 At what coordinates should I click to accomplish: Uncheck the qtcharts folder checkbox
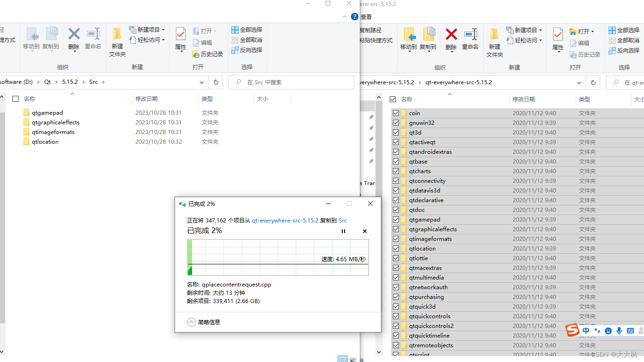click(x=396, y=171)
